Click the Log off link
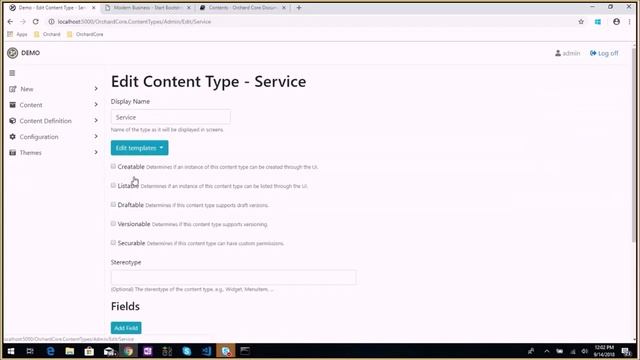This screenshot has height=360, width=640. point(604,53)
